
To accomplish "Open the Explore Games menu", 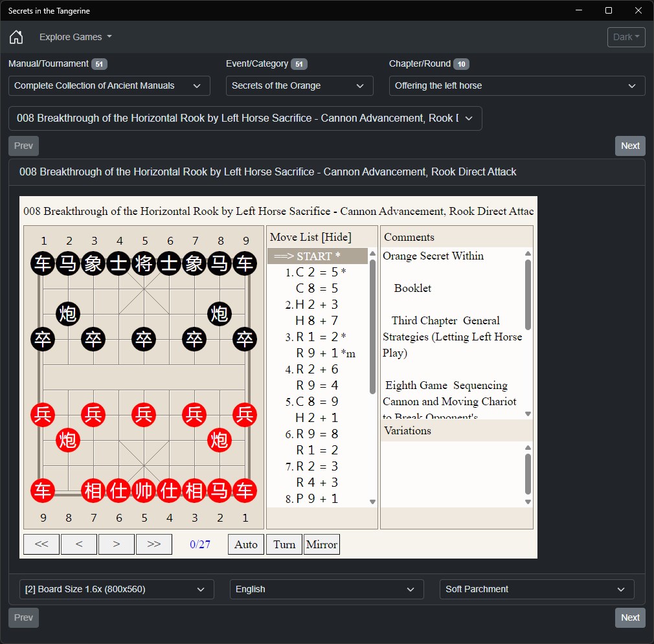I will pyautogui.click(x=76, y=37).
